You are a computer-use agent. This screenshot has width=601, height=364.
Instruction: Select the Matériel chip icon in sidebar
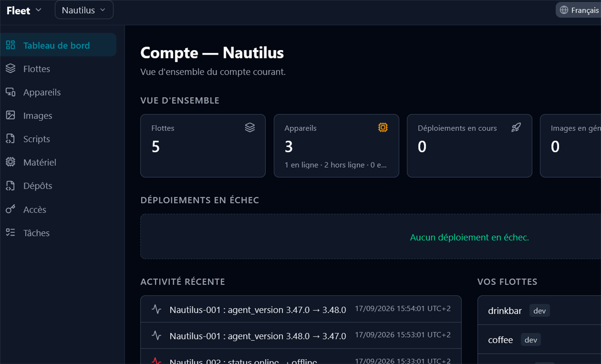(11, 162)
